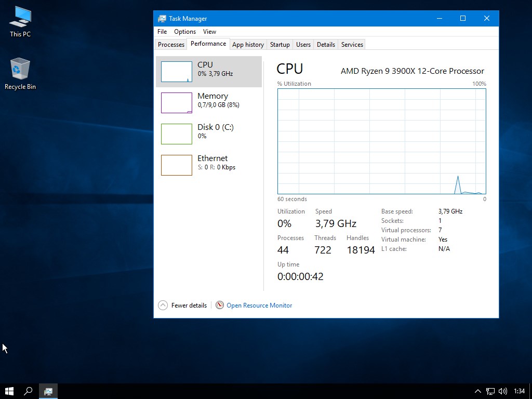Click the Ethernet S: 0 R: 0 Kbps text
The height and width of the screenshot is (399, 532).
(217, 167)
